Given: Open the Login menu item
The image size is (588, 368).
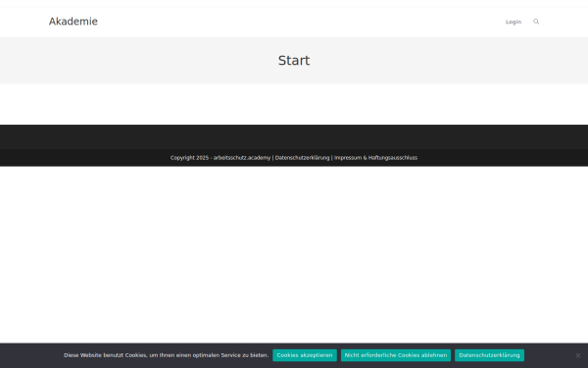Looking at the screenshot, I should pyautogui.click(x=514, y=22).
